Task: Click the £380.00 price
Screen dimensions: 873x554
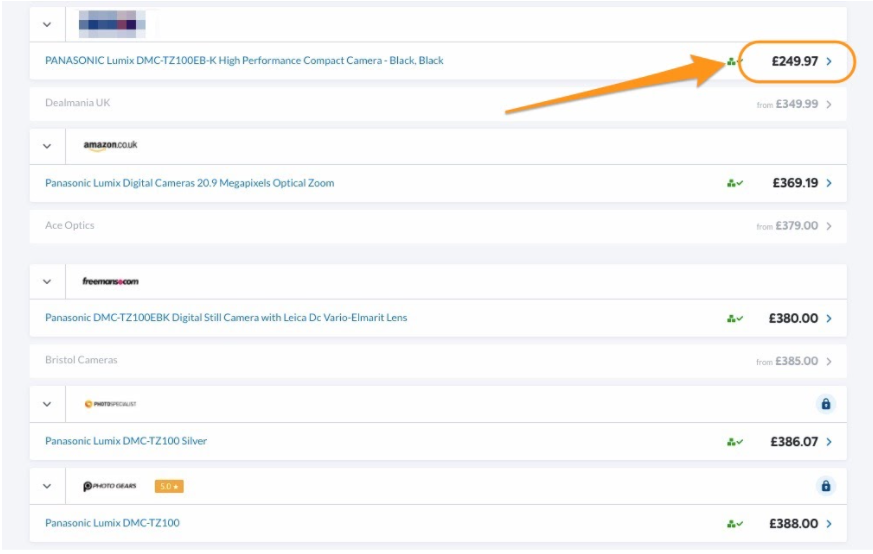Action: click(x=793, y=318)
